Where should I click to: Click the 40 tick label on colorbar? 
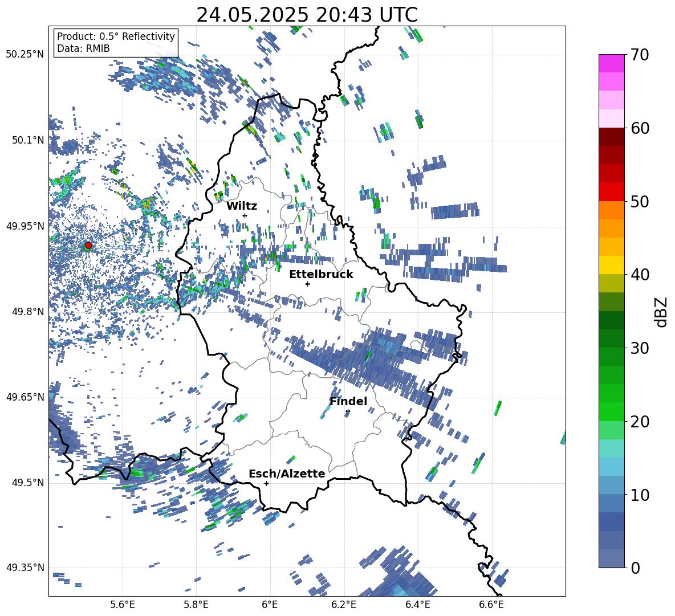point(640,275)
